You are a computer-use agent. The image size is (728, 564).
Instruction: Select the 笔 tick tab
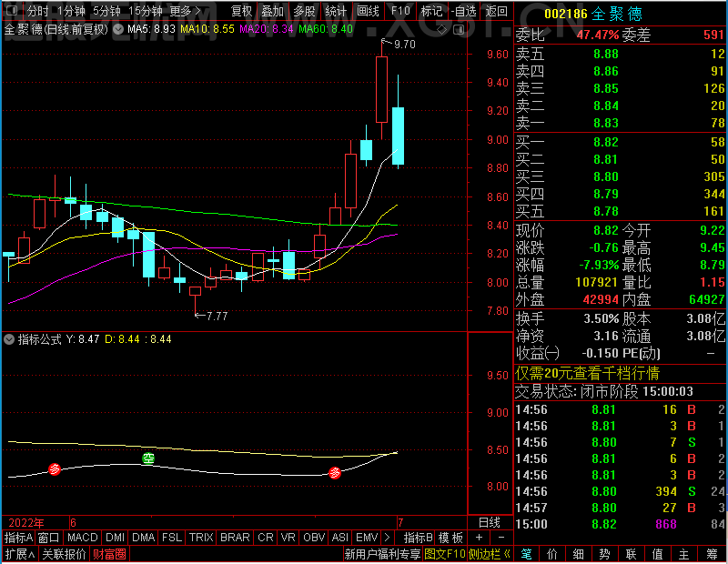click(527, 554)
